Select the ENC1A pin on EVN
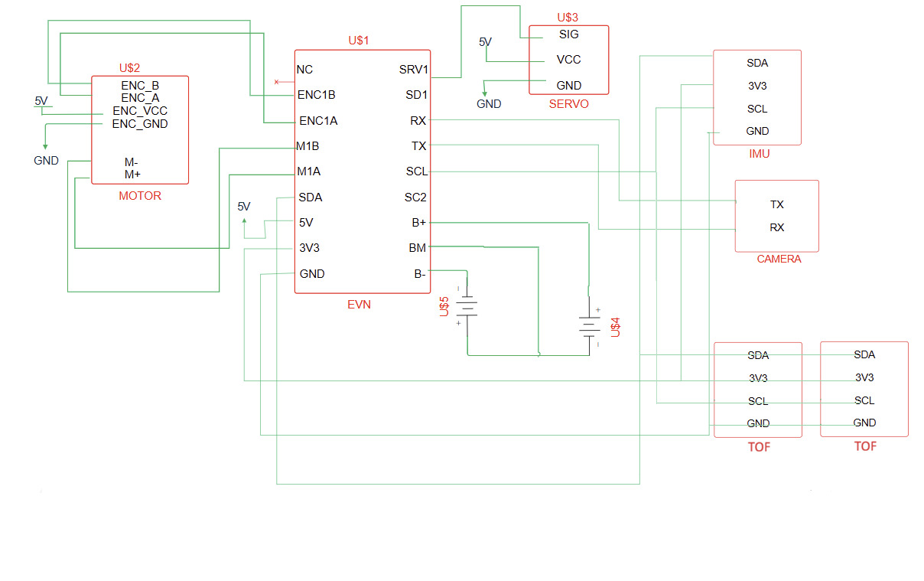The image size is (924, 581). click(x=318, y=120)
